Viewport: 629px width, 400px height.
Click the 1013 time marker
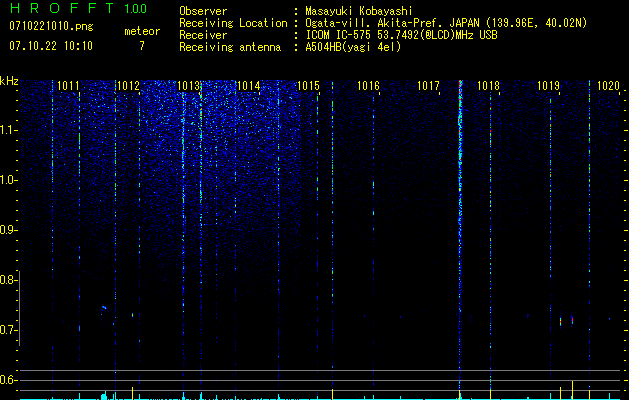[189, 86]
